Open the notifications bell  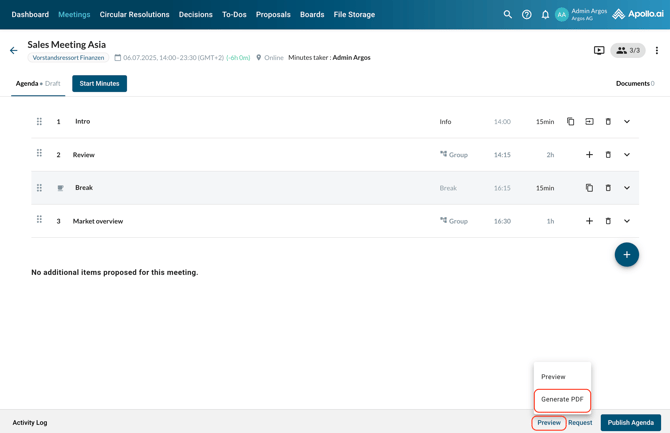click(545, 15)
